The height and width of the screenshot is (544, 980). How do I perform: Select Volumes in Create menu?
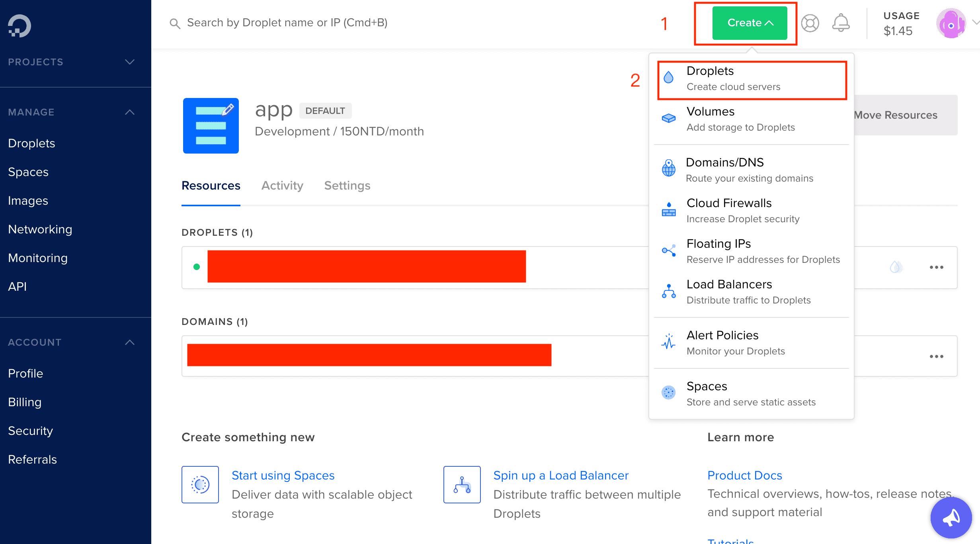pyautogui.click(x=752, y=119)
